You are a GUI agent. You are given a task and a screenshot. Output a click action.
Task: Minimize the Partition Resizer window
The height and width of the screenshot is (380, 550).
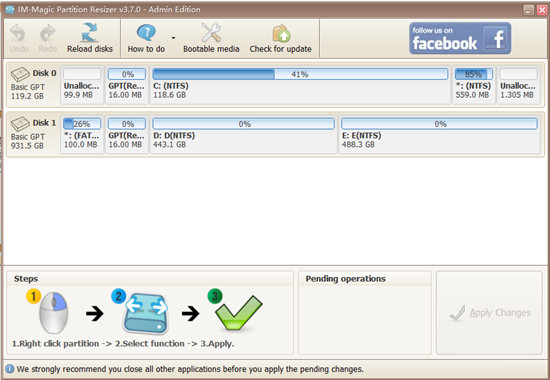pyautogui.click(x=529, y=10)
